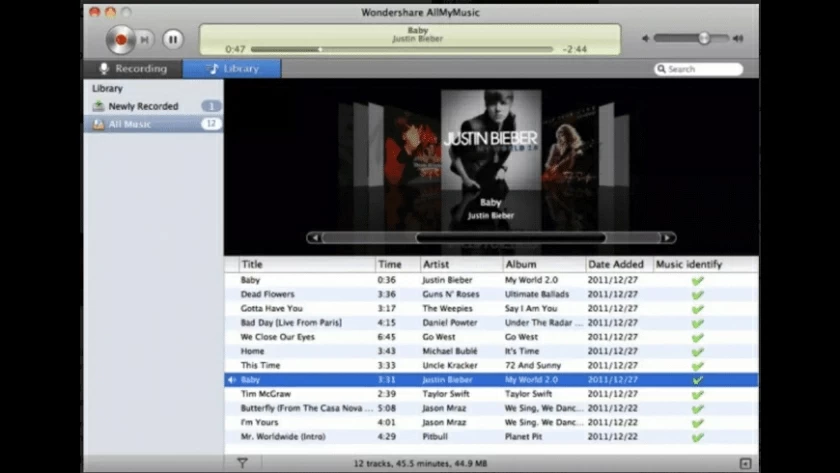840x473 pixels.
Task: Select the Dead Flowers track
Action: pyautogui.click(x=491, y=294)
